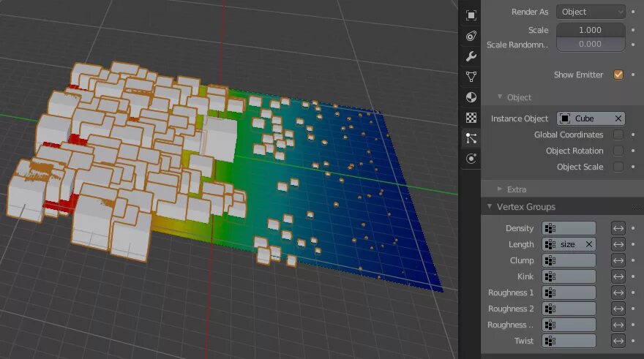644x359 pixels.
Task: Animate the Global Coordinates property dot
Action: [x=633, y=135]
